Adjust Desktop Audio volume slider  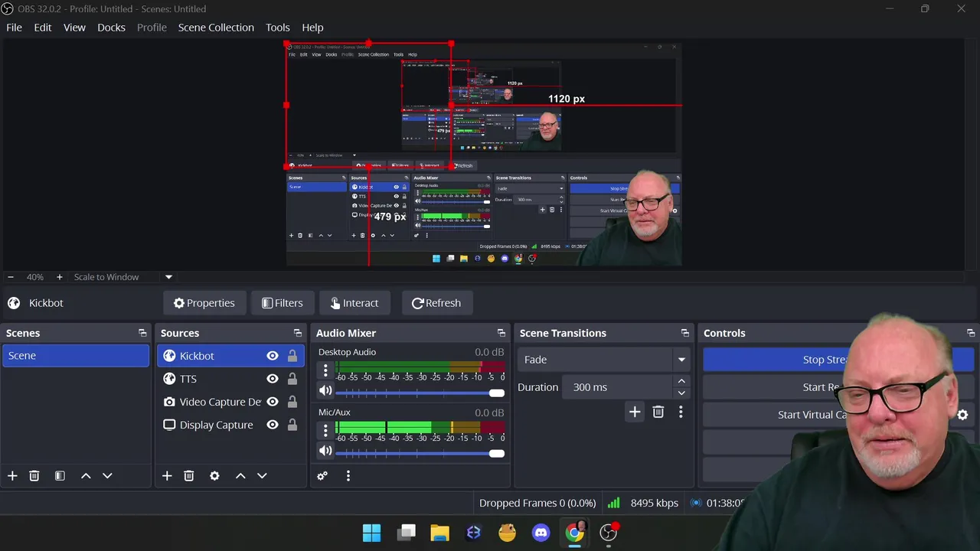[x=420, y=393]
